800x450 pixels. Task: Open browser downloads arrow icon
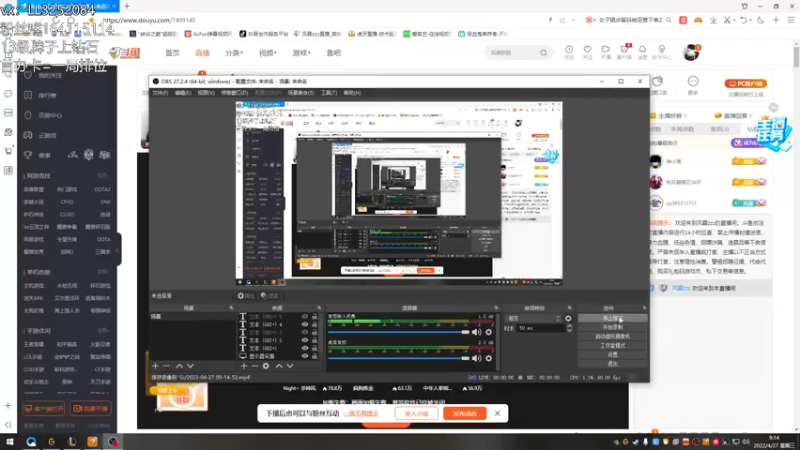tap(713, 20)
